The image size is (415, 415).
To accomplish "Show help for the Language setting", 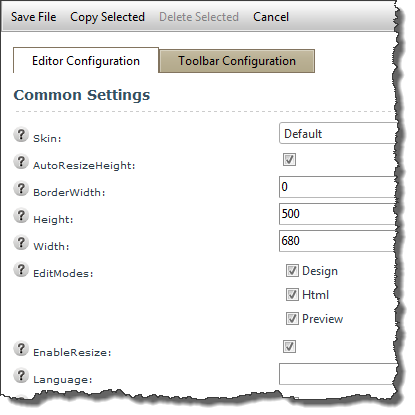I will tap(21, 376).
